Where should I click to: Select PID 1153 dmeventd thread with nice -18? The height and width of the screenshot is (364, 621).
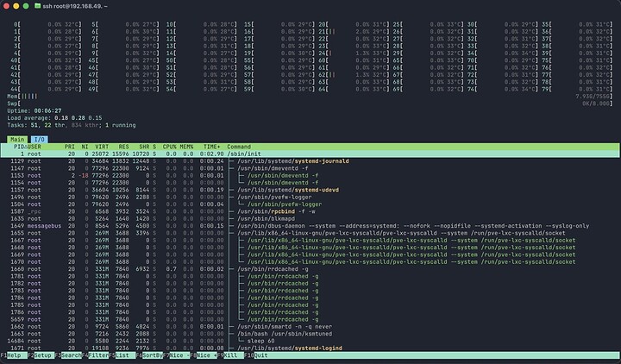310,175
